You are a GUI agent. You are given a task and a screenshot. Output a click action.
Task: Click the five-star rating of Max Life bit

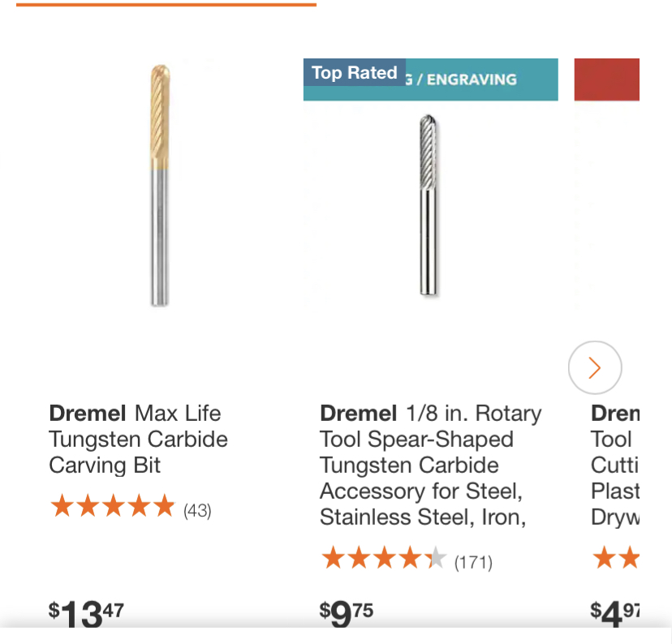[x=113, y=505]
